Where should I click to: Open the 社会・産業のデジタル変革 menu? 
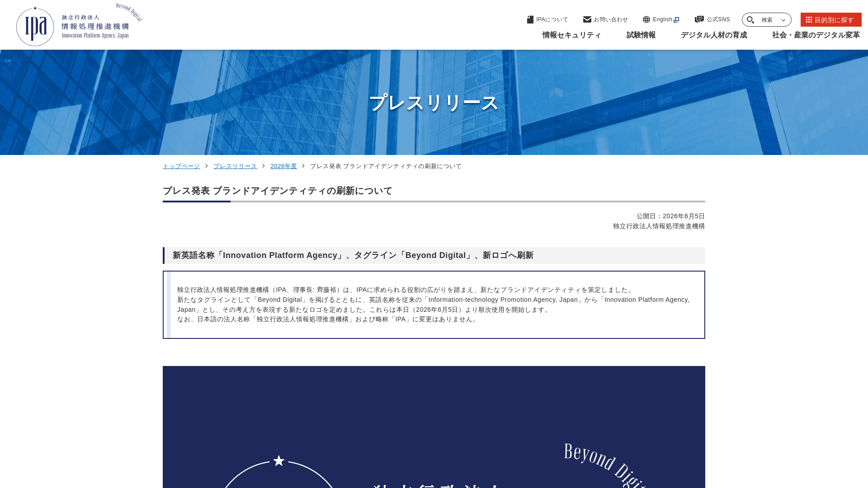click(x=816, y=35)
